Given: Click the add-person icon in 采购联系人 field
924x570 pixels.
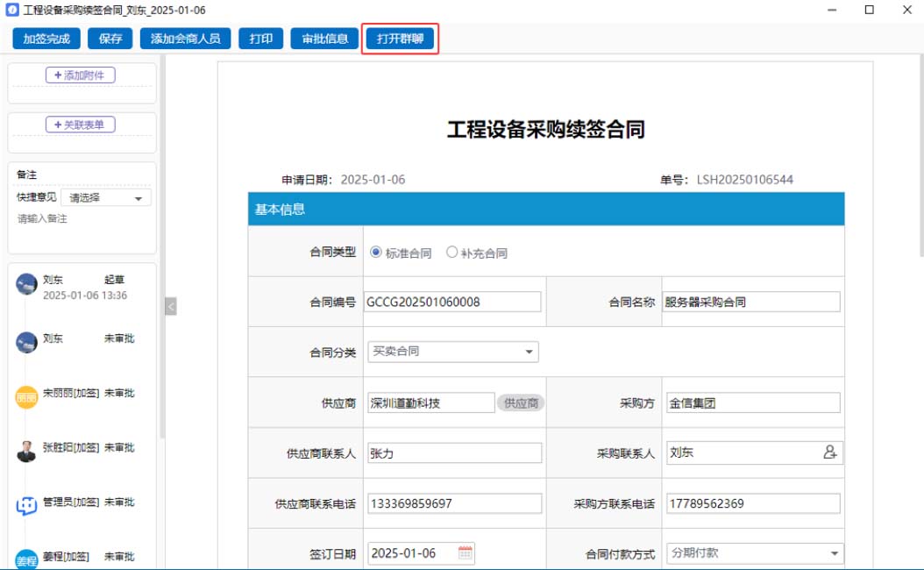Looking at the screenshot, I should click(829, 452).
